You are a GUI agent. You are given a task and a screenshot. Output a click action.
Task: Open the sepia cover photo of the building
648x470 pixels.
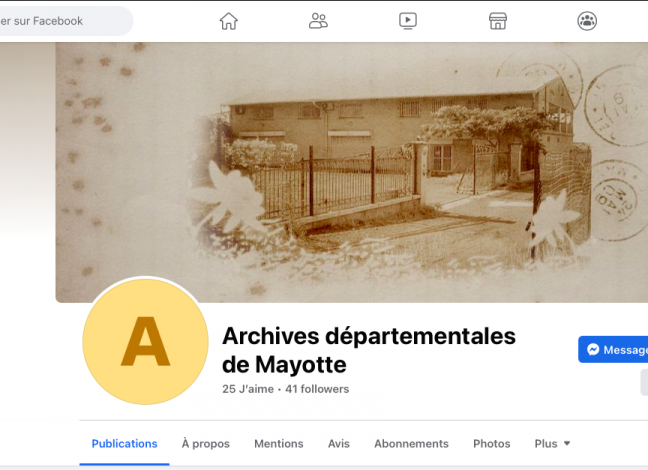[x=352, y=172]
